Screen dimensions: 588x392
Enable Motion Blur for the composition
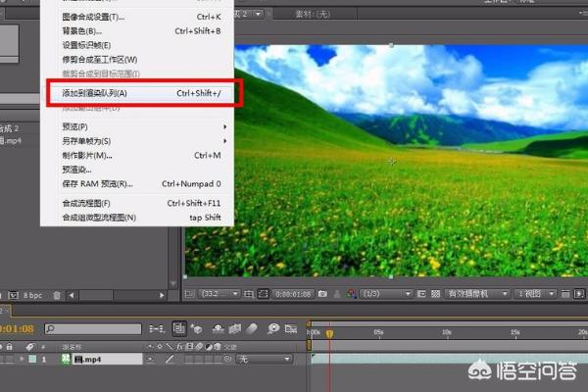252,329
